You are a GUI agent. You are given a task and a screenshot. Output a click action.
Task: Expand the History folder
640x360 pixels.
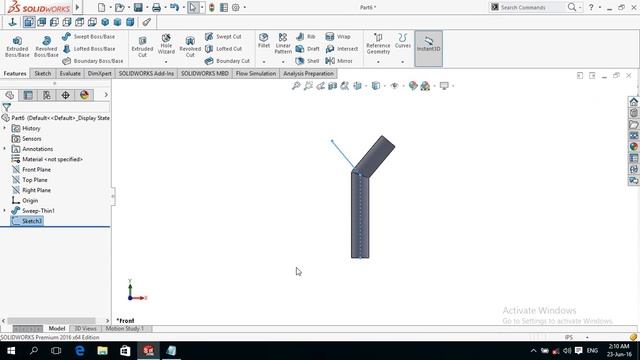coord(5,128)
